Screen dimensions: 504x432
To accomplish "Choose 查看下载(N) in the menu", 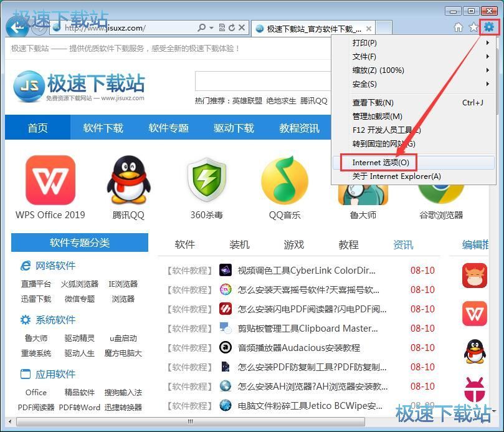I will coord(414,103).
